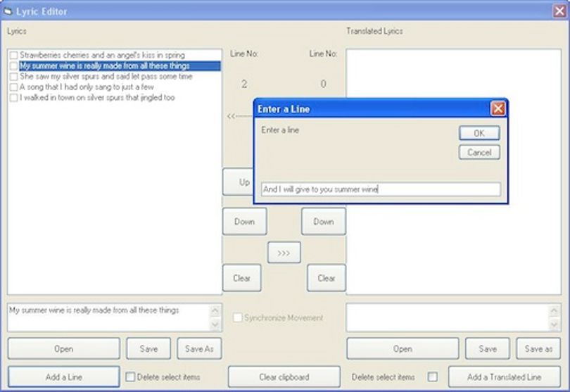Screen dimensions: 570x392
Task: Click Add a Line button
Action: pos(63,377)
